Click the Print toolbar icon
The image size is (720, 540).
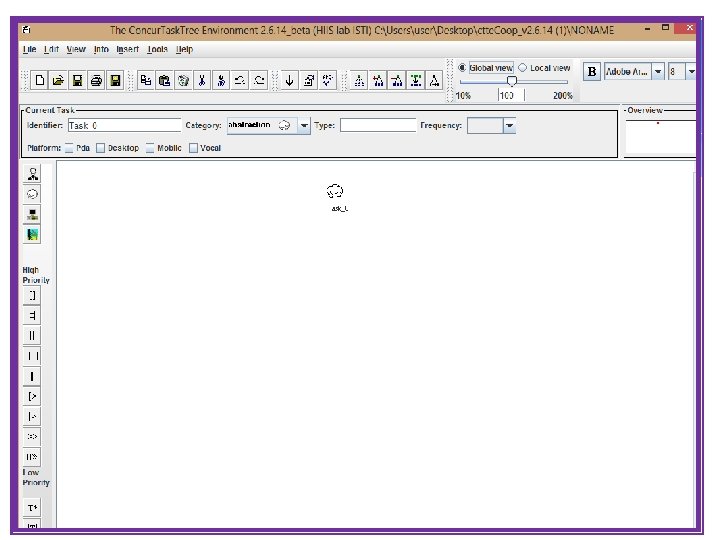pos(96,81)
